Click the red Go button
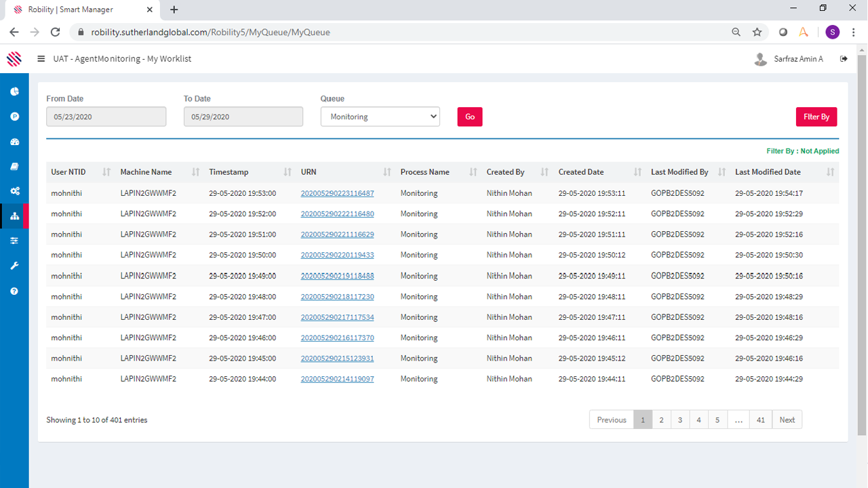 point(470,117)
